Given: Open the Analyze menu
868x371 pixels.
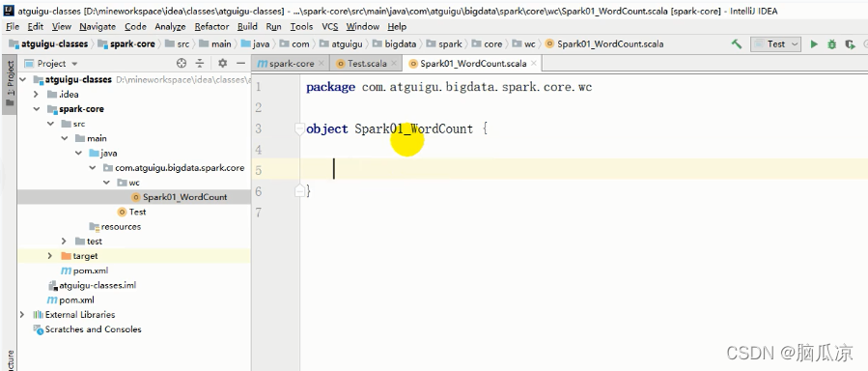Looking at the screenshot, I should click(171, 27).
